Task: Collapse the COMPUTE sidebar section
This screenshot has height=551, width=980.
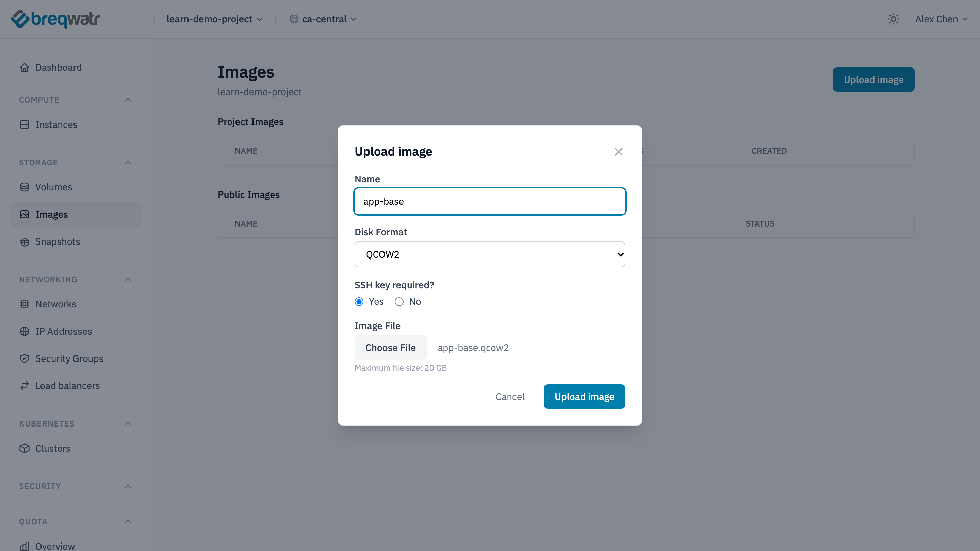Action: point(128,100)
